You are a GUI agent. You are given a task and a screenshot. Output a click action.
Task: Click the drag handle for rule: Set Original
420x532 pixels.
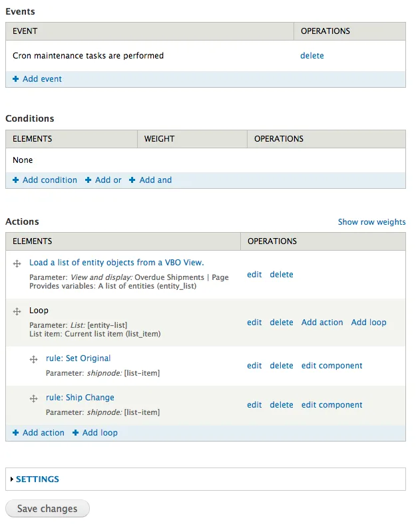[x=34, y=359]
